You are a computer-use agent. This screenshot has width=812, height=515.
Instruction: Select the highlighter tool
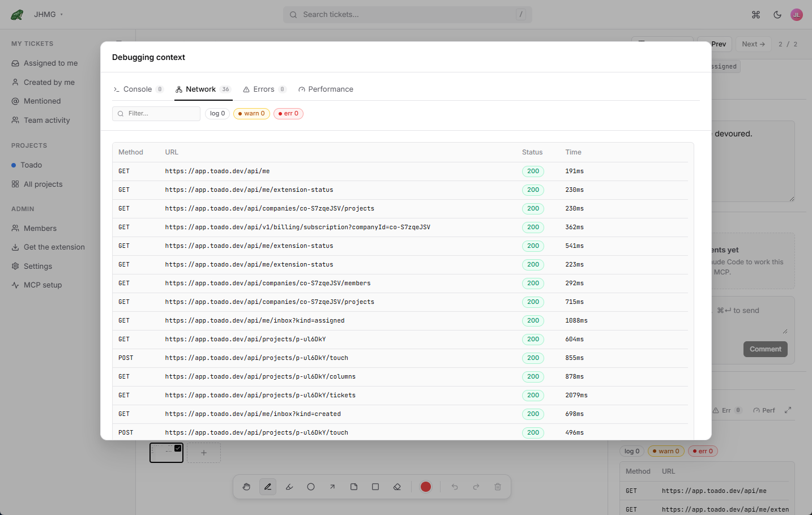(x=289, y=487)
